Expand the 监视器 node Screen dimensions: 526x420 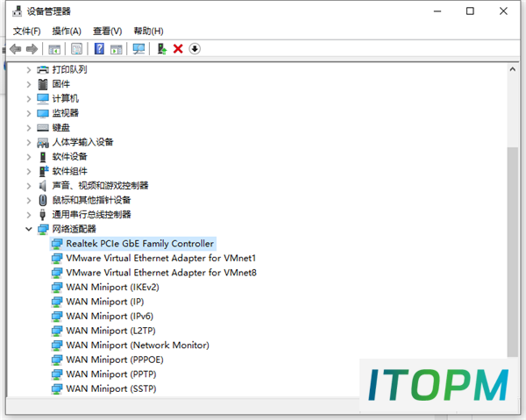coord(29,113)
